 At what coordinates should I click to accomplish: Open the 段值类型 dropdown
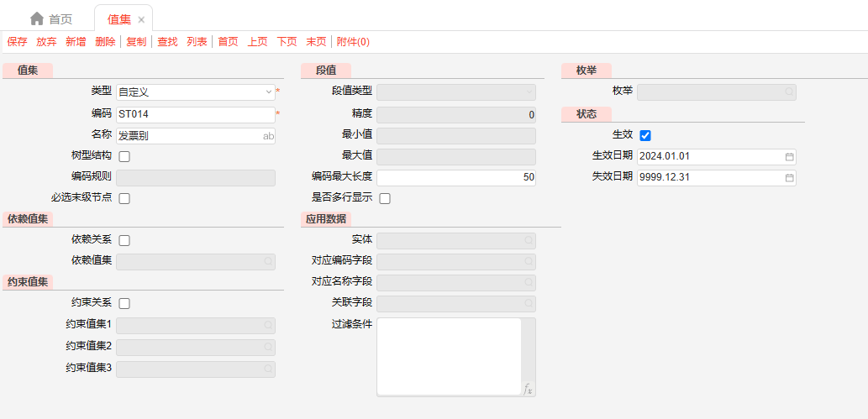pos(456,92)
